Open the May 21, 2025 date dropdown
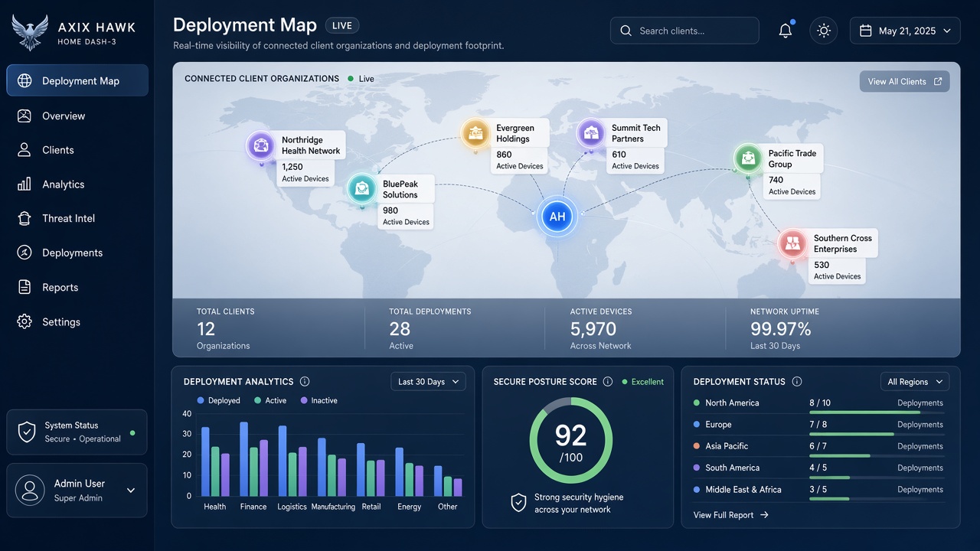980x551 pixels. pos(905,31)
